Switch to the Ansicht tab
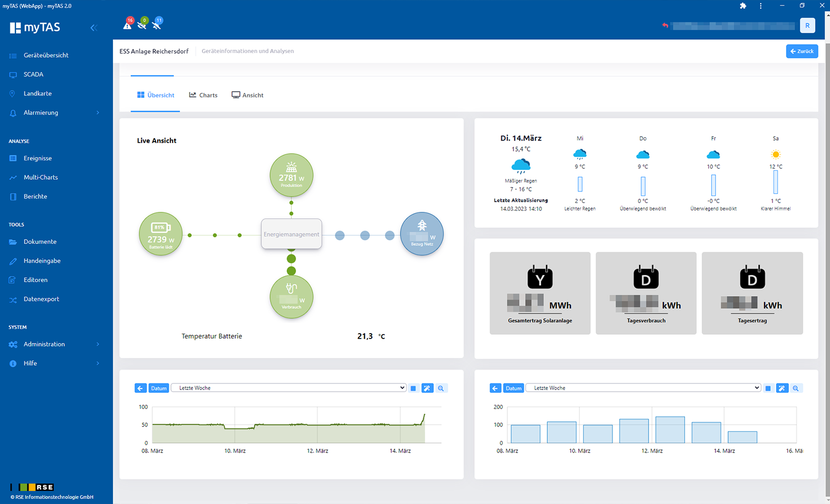Viewport: 830px width, 504px height. [x=247, y=95]
